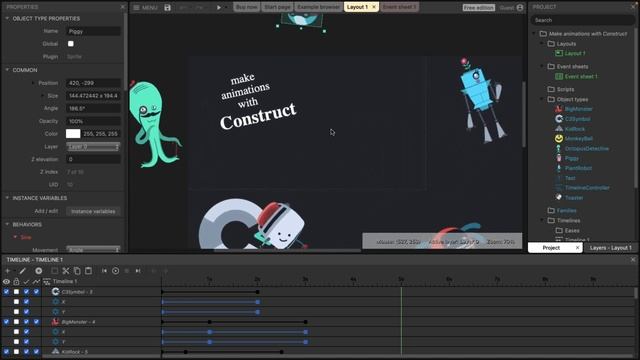
Task: Click the timeline paste icon
Action: click(x=88, y=271)
